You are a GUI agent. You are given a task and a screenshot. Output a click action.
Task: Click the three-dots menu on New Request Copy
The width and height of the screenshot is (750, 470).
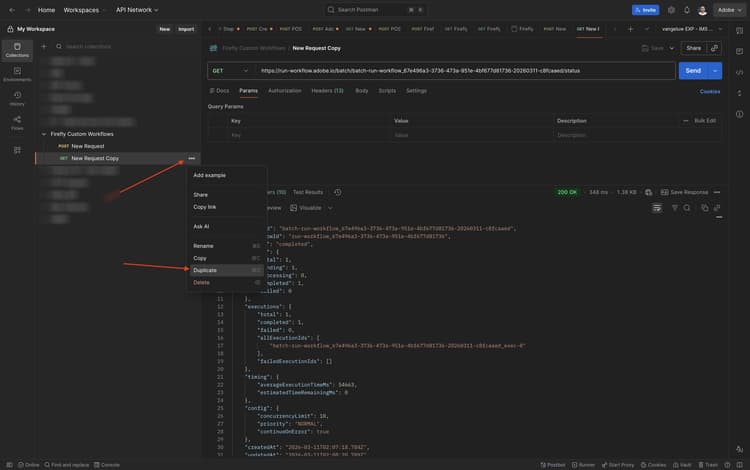(x=192, y=158)
